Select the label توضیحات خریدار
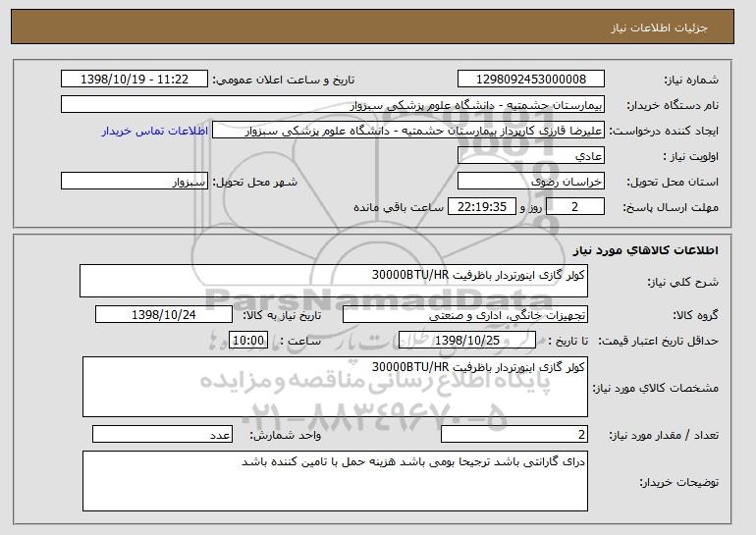This screenshot has height=535, width=756. [x=679, y=482]
